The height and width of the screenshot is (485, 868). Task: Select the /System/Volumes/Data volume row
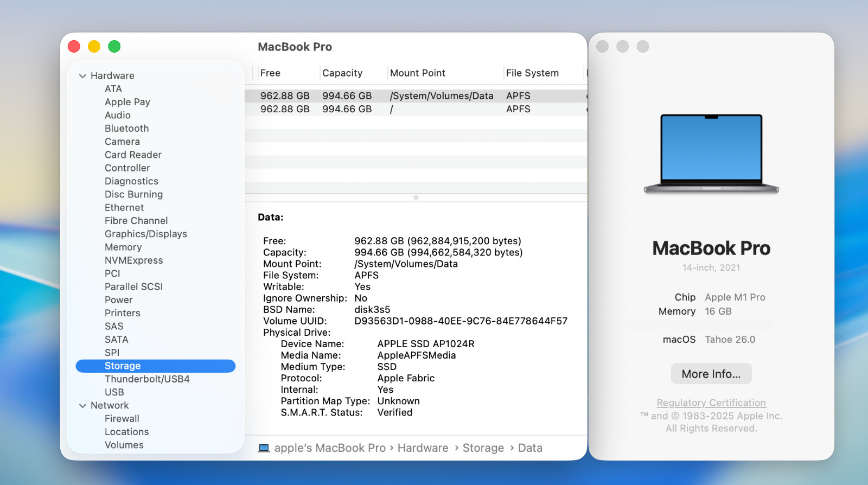416,96
